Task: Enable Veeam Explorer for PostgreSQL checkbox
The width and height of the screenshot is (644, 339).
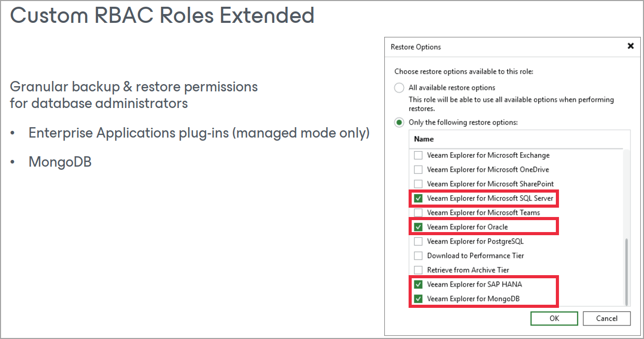Action: tap(418, 241)
